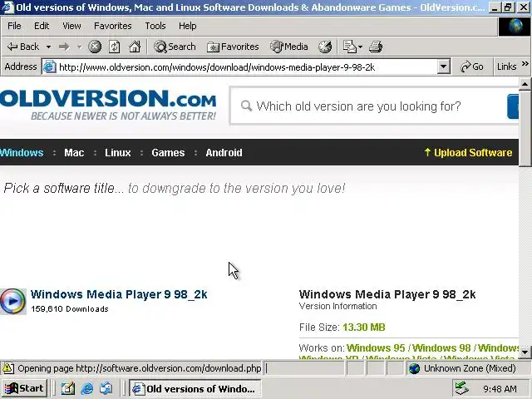Print the page using the Print icon
Screen dimensions: 532x399
point(376,47)
